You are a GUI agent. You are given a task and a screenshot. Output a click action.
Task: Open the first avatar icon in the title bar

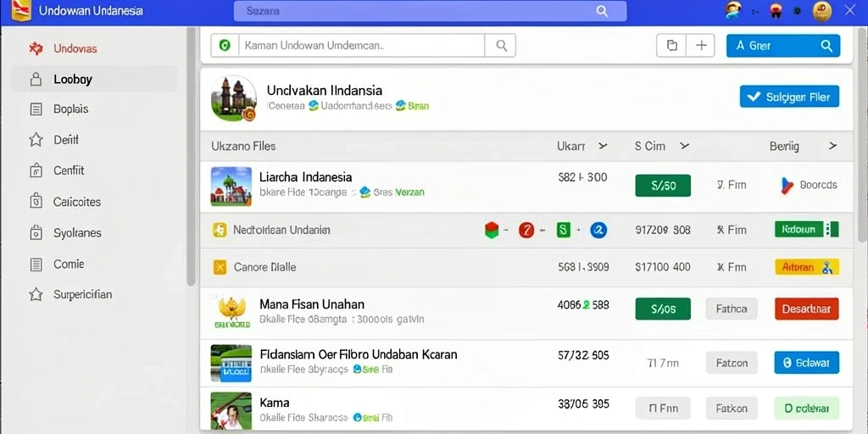click(734, 10)
